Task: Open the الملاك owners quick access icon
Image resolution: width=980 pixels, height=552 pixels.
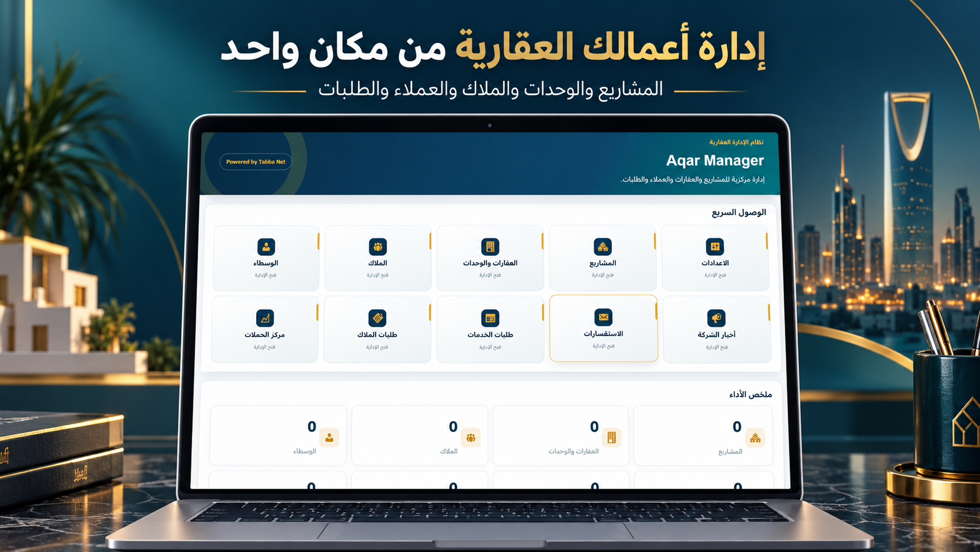Action: coord(378,247)
